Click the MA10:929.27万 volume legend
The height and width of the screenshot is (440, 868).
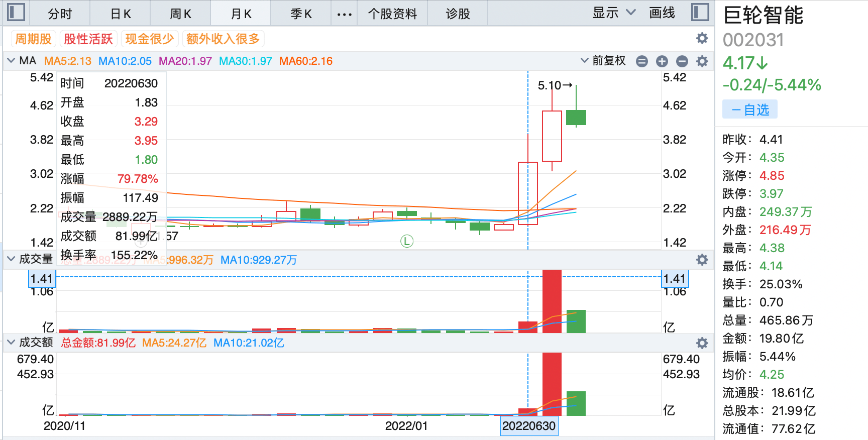click(x=259, y=260)
